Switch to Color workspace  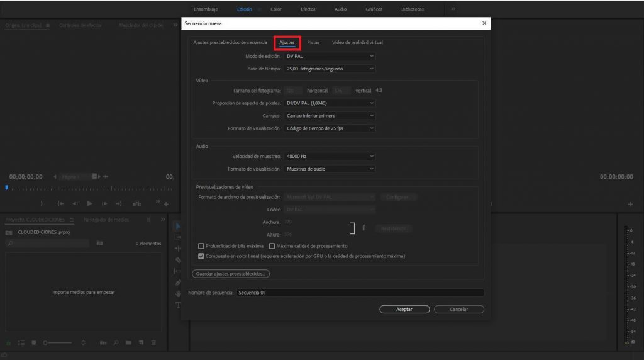tap(276, 9)
